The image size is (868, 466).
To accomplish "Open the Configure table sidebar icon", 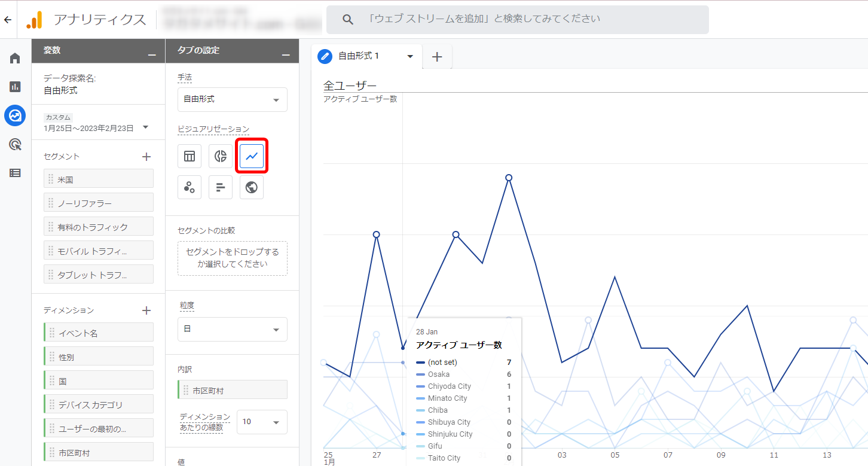I will [15, 173].
